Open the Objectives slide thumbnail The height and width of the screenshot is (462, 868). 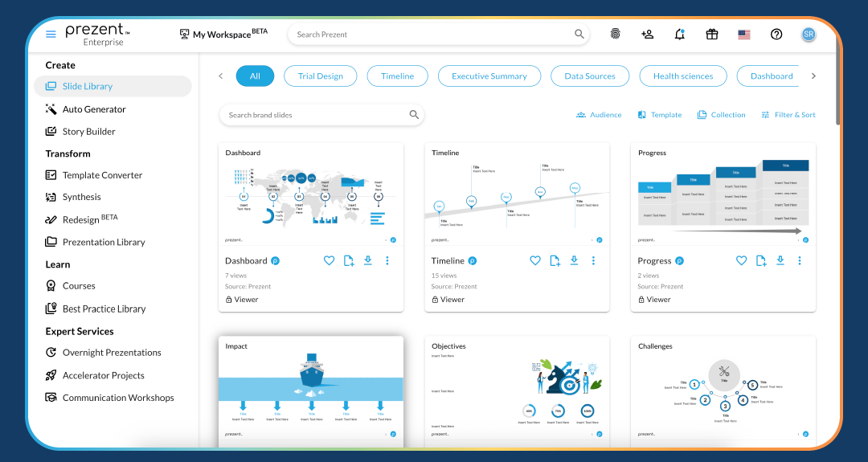point(517,390)
